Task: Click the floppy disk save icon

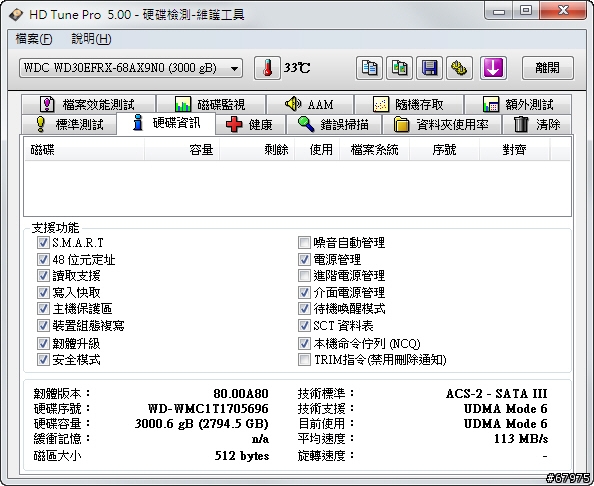Action: [429, 68]
